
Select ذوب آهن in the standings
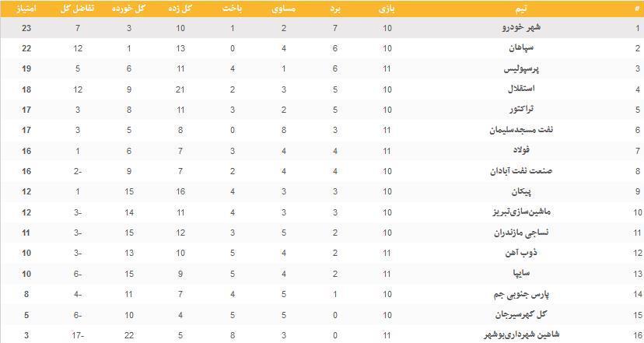click(519, 252)
